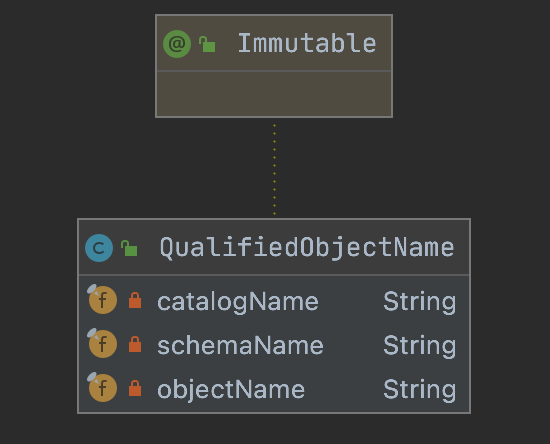The image size is (550, 444).
Task: Select the dotted annotation connector line
Action: (274, 169)
